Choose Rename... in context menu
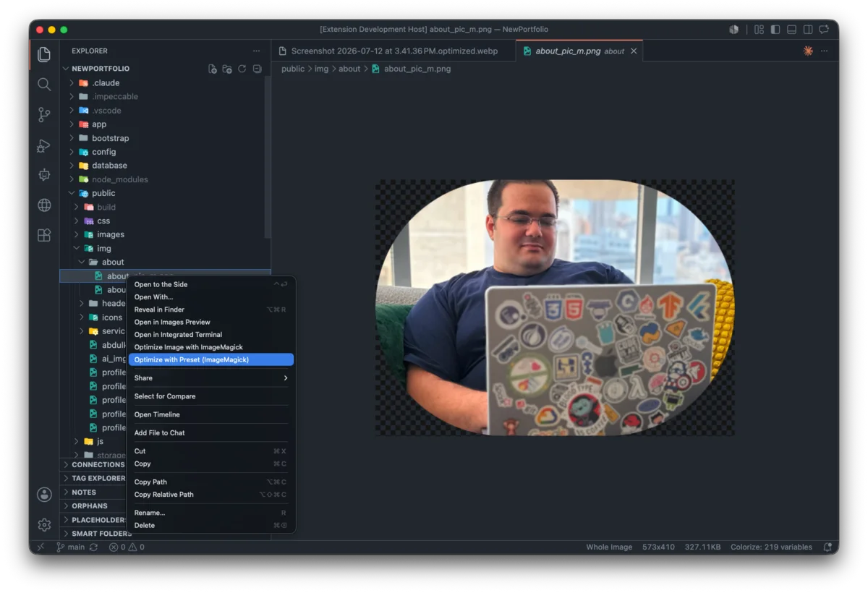 210,513
